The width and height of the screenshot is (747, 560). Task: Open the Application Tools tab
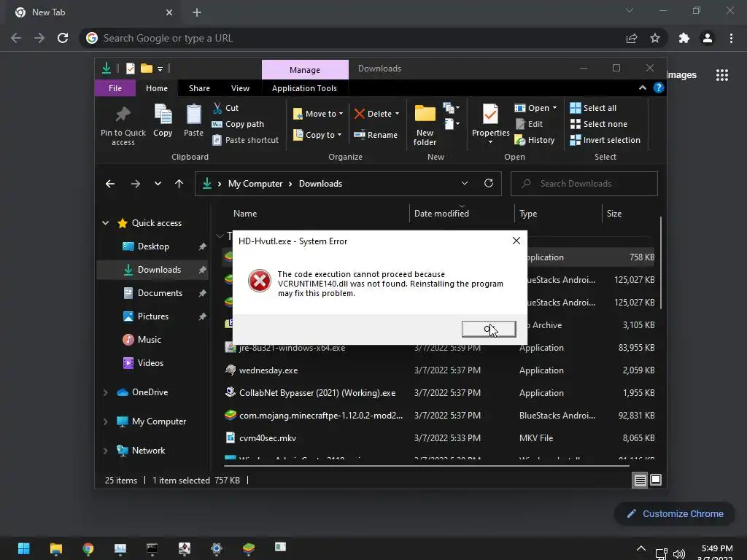click(304, 88)
